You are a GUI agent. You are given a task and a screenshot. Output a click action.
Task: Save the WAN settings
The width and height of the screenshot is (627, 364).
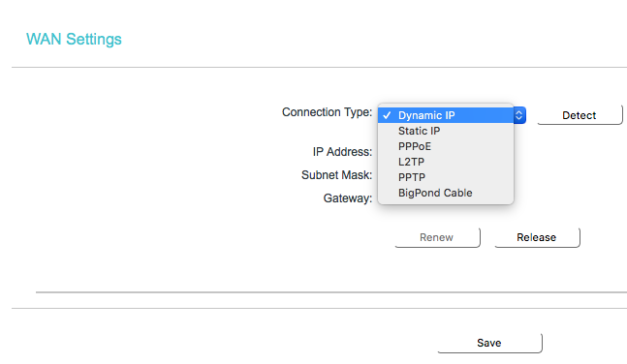[x=489, y=343]
